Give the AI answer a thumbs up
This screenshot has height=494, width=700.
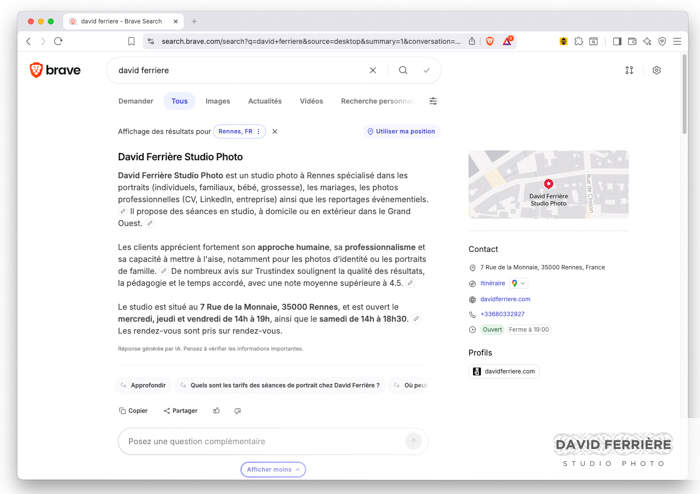[x=216, y=411]
